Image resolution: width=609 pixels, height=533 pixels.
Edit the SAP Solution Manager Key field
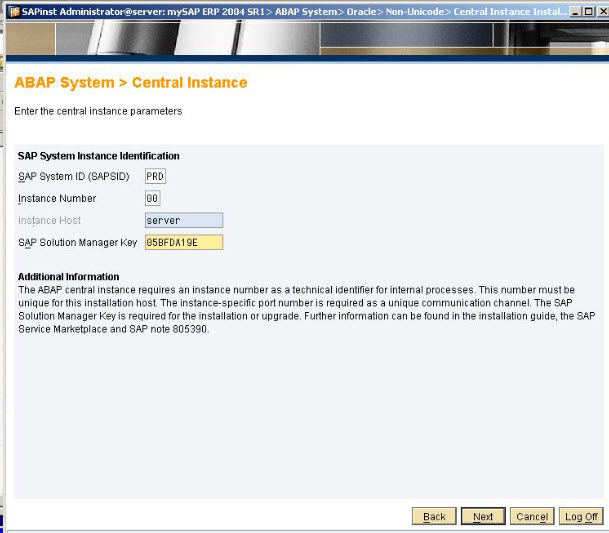click(184, 242)
